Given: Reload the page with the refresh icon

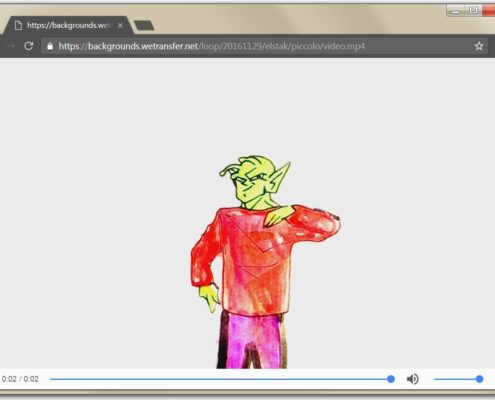Looking at the screenshot, I should pos(29,46).
